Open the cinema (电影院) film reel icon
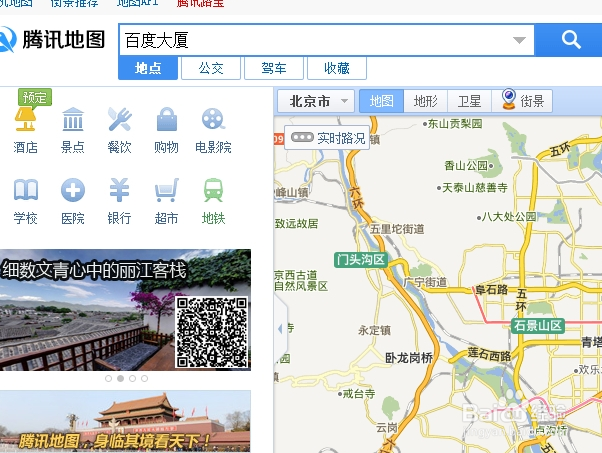The height and width of the screenshot is (453, 602). 213,119
